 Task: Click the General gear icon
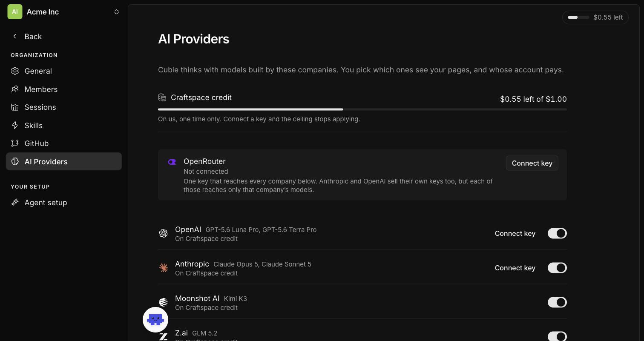pos(15,71)
